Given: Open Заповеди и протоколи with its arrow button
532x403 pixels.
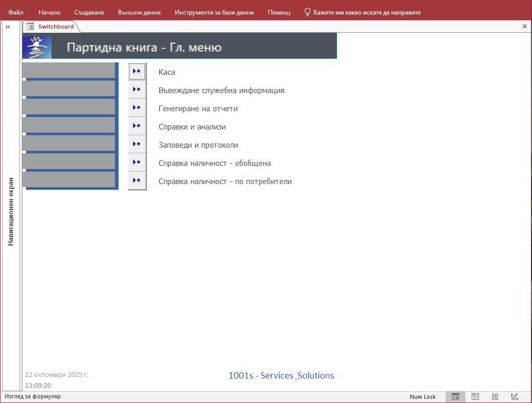Looking at the screenshot, I should pos(137,145).
